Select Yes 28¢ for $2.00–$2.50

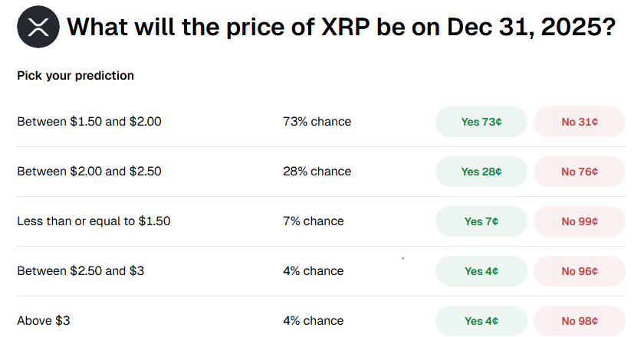pyautogui.click(x=481, y=172)
